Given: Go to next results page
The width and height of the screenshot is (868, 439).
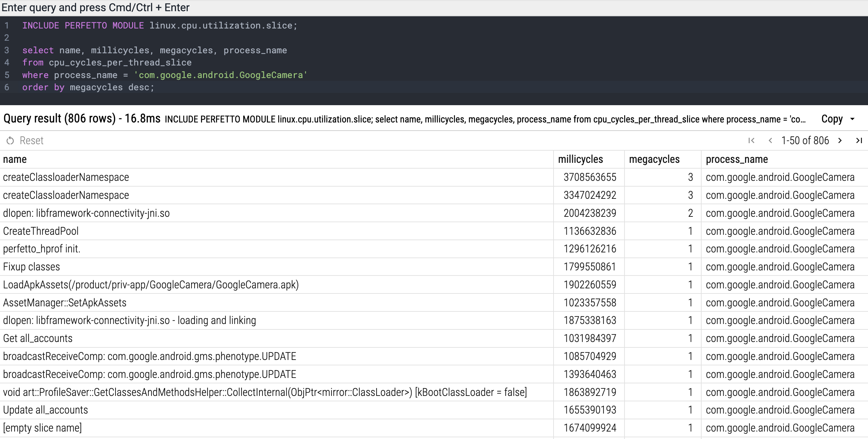Looking at the screenshot, I should [840, 140].
